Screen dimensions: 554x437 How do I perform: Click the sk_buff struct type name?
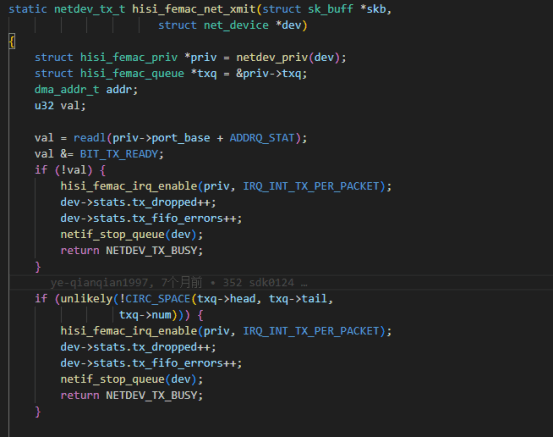(x=330, y=9)
